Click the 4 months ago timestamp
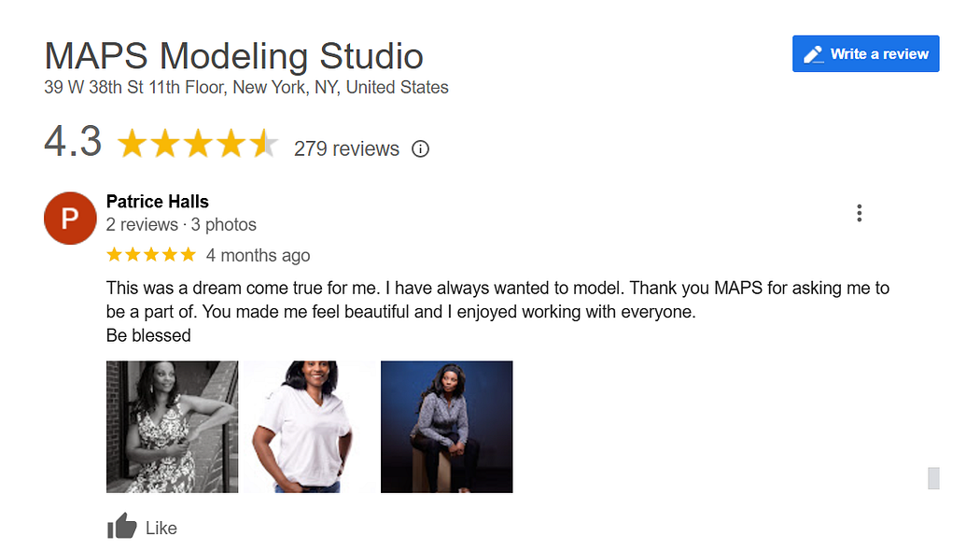 [x=259, y=255]
